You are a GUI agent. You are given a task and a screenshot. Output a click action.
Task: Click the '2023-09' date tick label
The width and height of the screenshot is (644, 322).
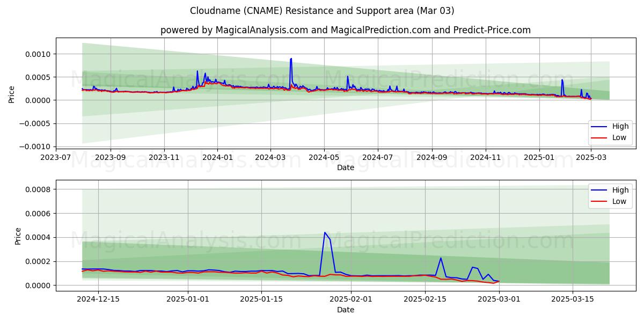[111, 157]
